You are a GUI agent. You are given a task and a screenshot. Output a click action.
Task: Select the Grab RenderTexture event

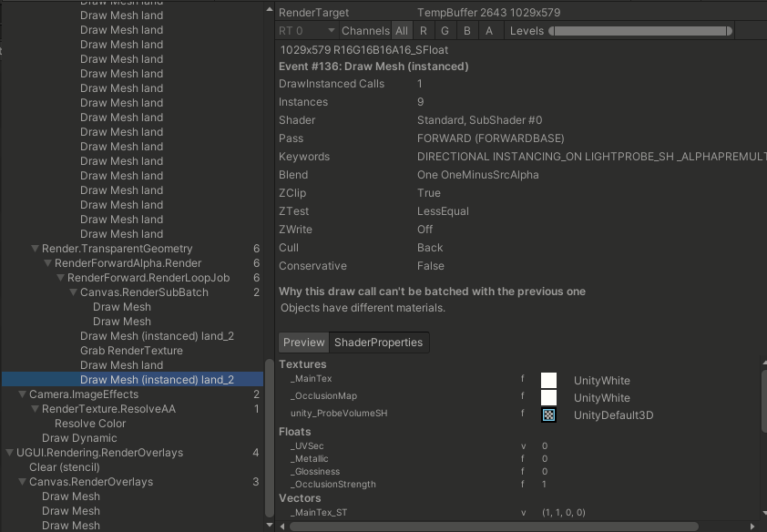click(x=131, y=351)
